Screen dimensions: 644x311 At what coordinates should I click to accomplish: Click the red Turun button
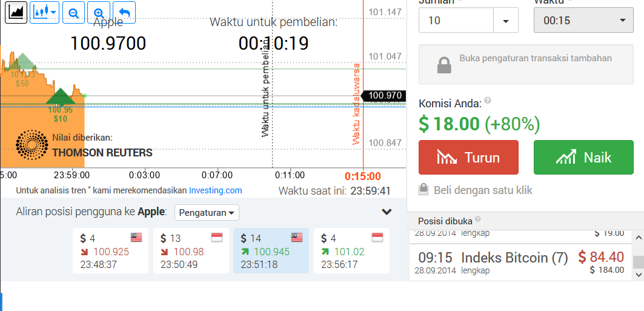(x=469, y=158)
